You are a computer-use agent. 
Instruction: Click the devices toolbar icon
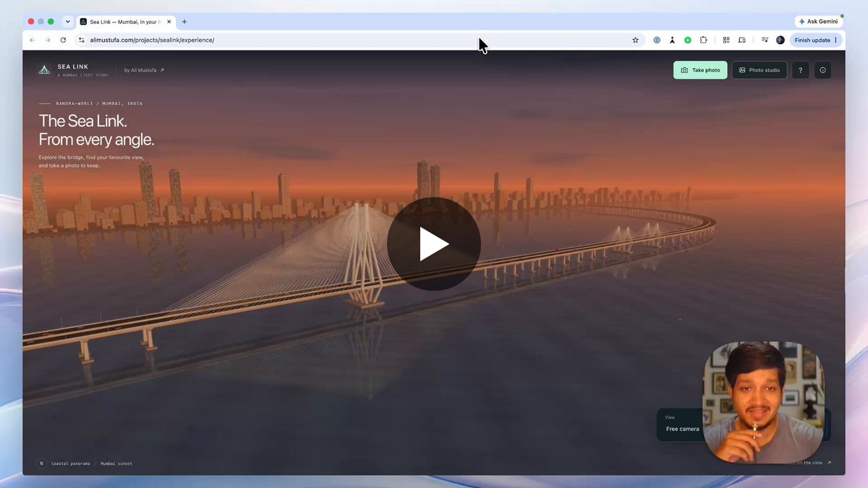click(x=742, y=40)
